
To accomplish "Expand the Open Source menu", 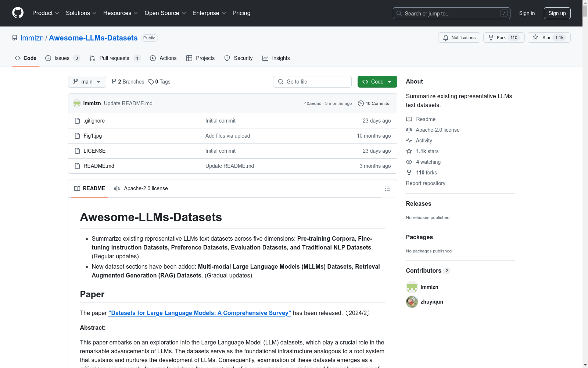I will tap(165, 13).
